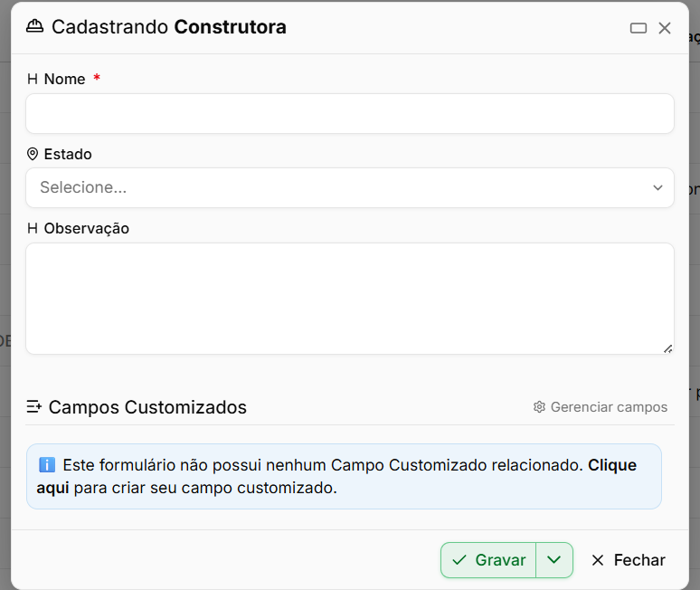Dismiss the dialog with the Fechar button
The image size is (700, 590).
(x=629, y=560)
